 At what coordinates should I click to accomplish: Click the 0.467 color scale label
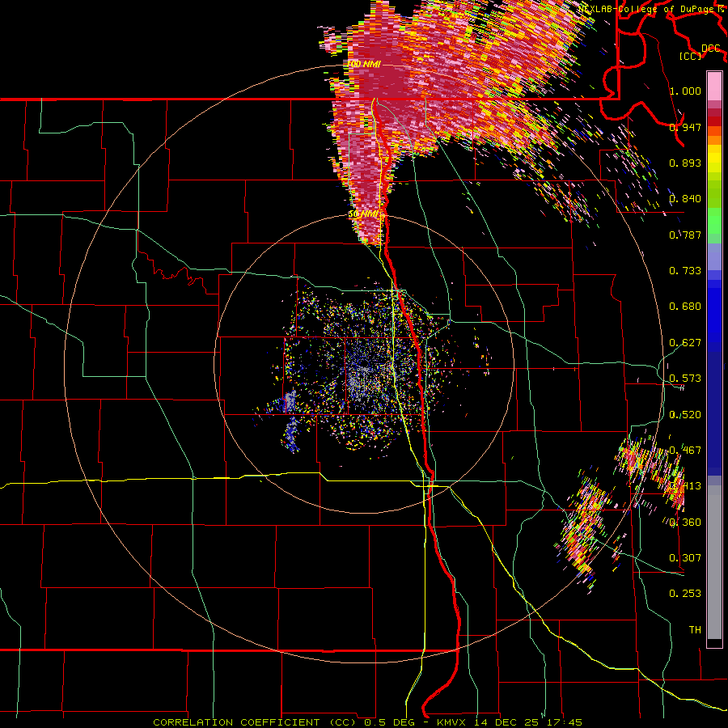pos(685,451)
